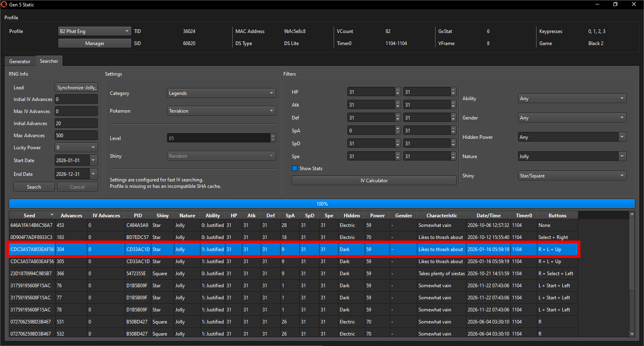The image size is (644, 346).
Task: Switch to the Generator tab
Action: (20, 62)
